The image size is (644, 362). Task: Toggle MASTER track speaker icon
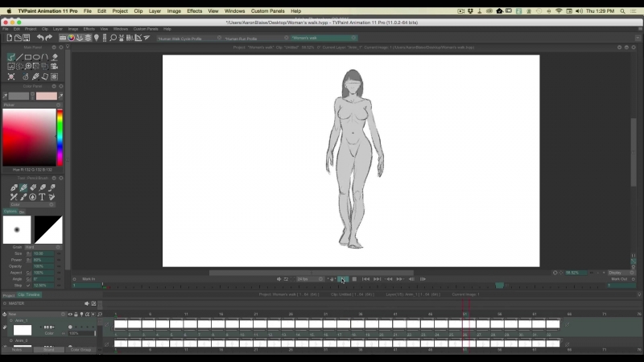87,304
